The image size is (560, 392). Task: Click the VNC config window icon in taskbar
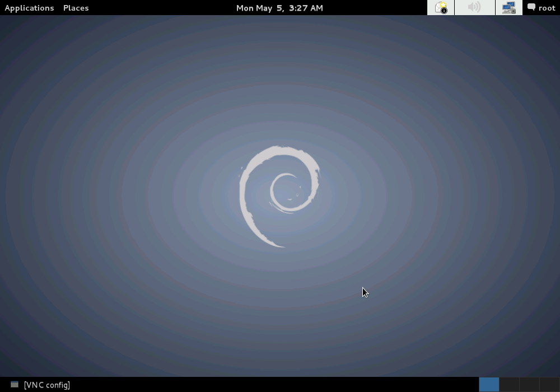pyautogui.click(x=15, y=385)
